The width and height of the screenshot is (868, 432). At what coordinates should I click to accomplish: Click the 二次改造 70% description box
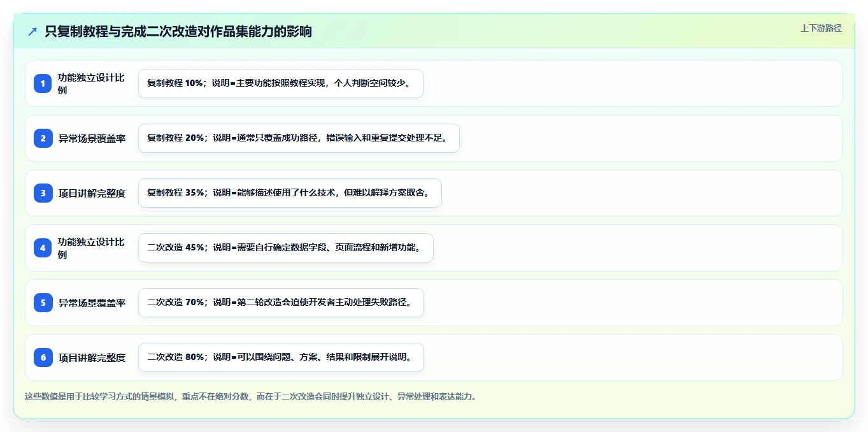281,303
